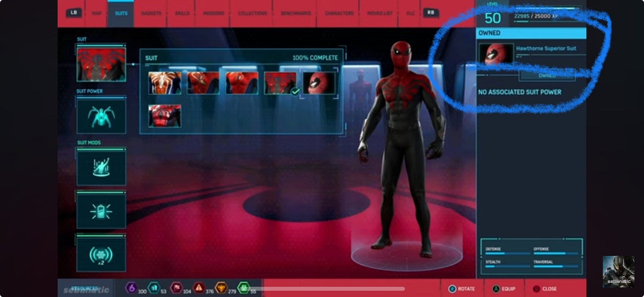
Task: Click the Spider-Man suit model
Action: coord(402,149)
